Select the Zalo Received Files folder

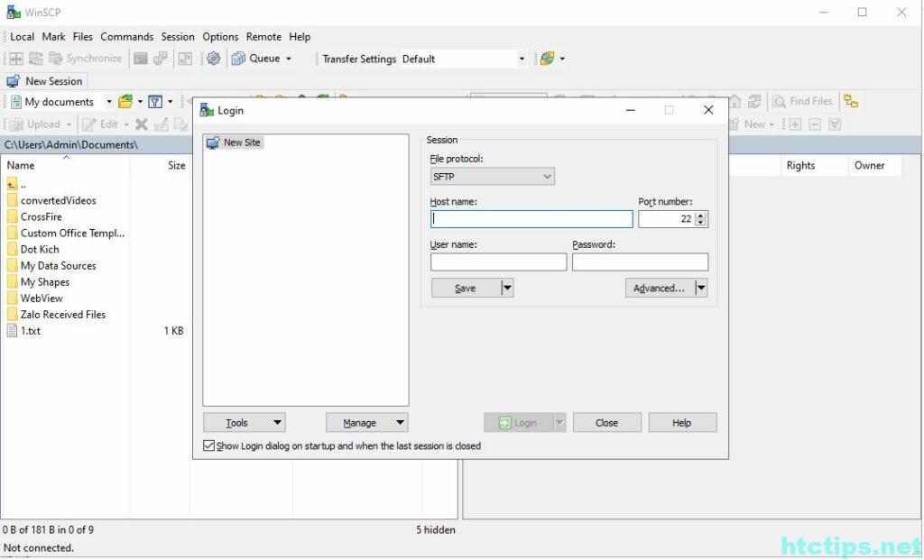tap(62, 315)
